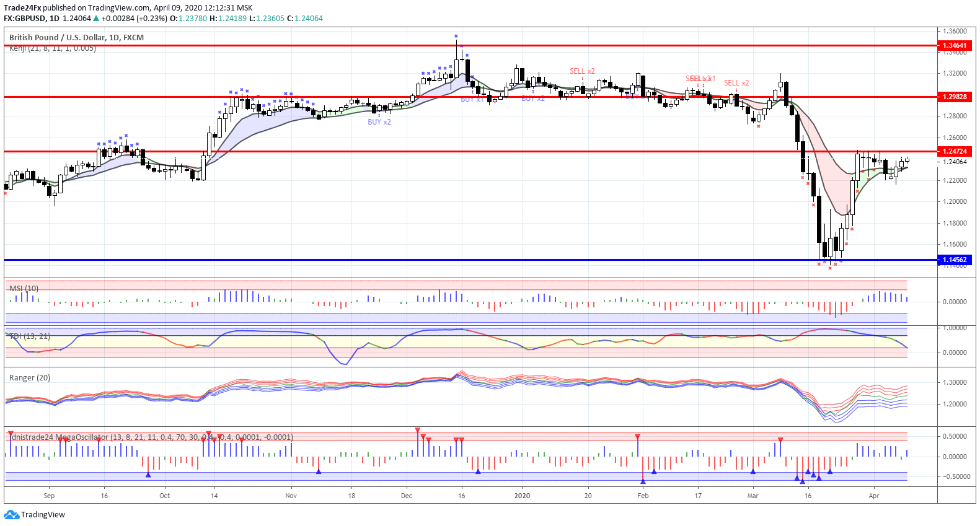Click the 1.36000 price axis value

pos(955,31)
